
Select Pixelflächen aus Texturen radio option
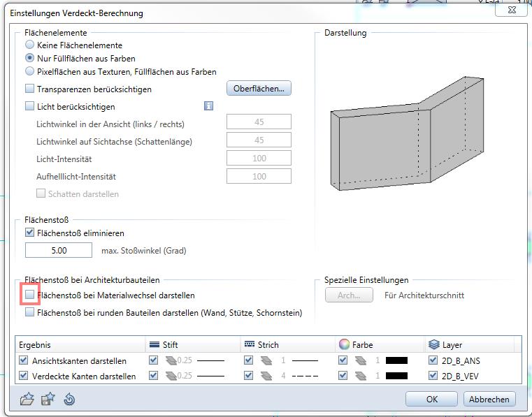pyautogui.click(x=29, y=71)
